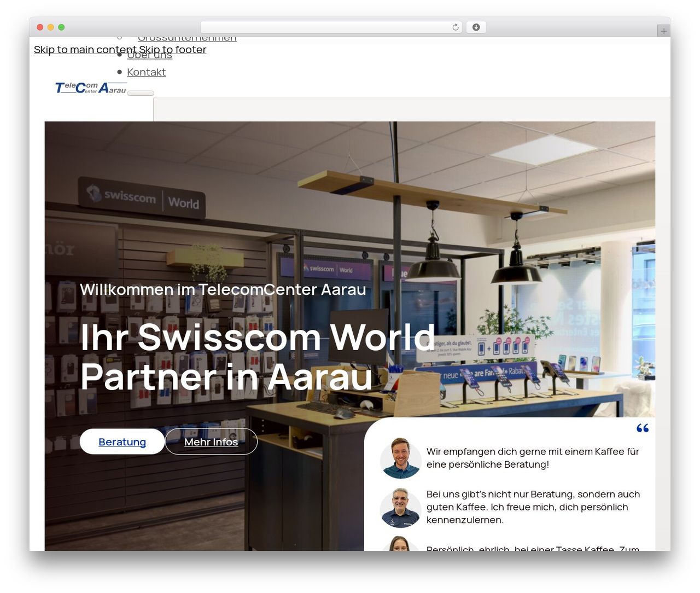The height and width of the screenshot is (593, 700).
Task: Reload the page from the address bar
Action: click(456, 27)
